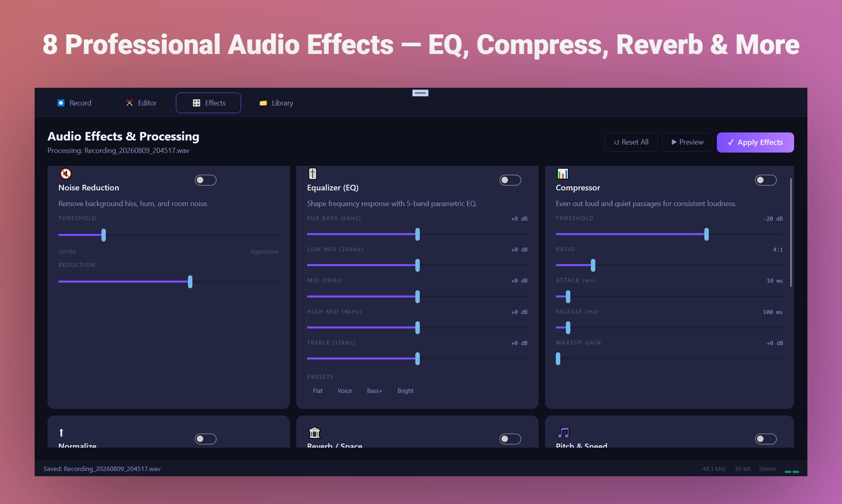Click the '-20 dB' Compressor threshold value
The width and height of the screenshot is (842, 504).
pyautogui.click(x=773, y=219)
